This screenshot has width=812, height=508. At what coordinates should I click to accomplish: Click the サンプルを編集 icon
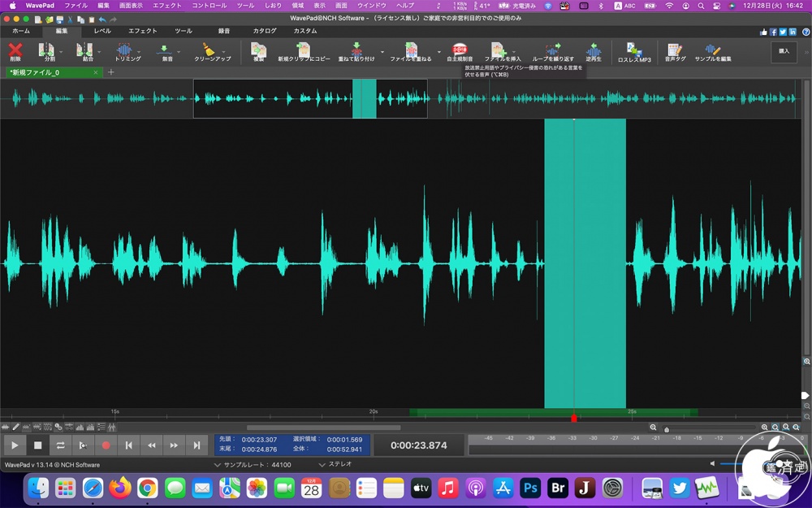(x=712, y=51)
